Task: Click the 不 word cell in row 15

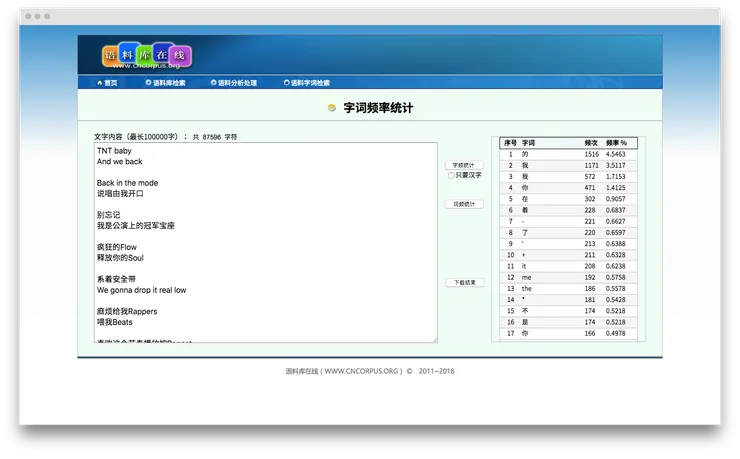Action: (x=525, y=311)
